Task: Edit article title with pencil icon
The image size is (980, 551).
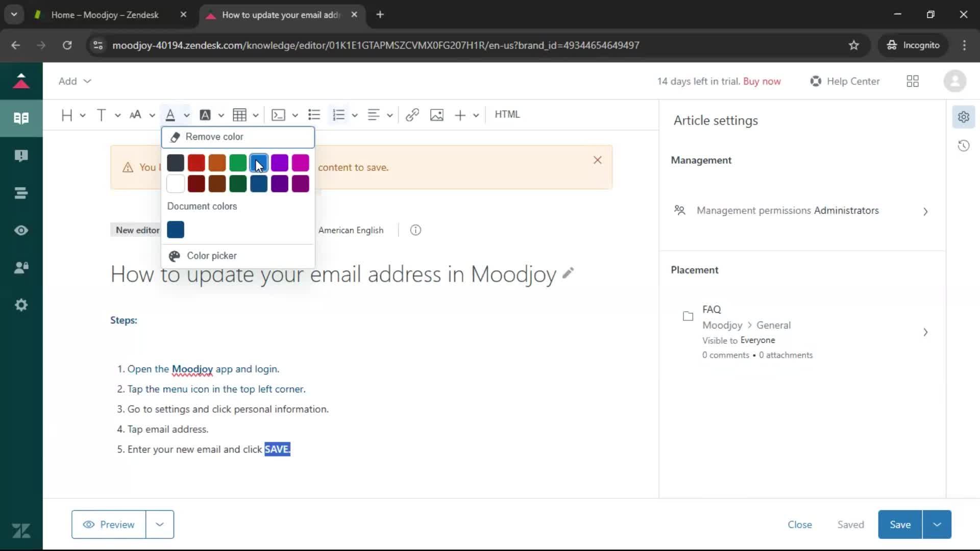Action: [x=568, y=273]
